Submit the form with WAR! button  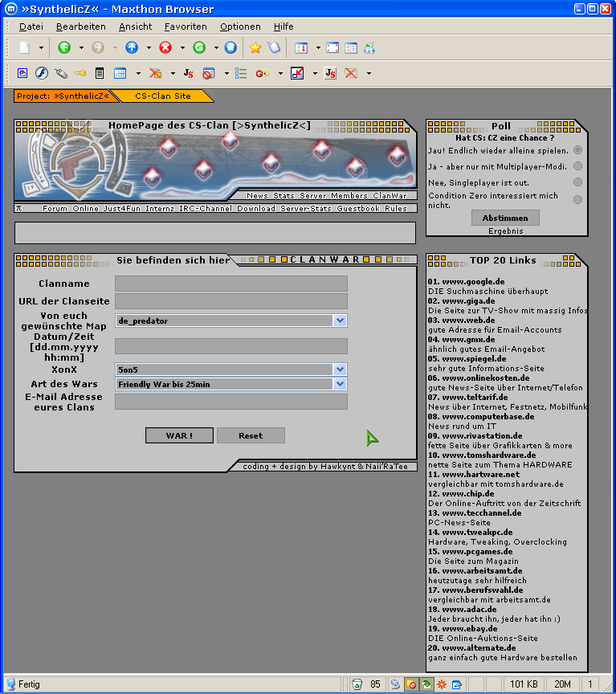179,435
